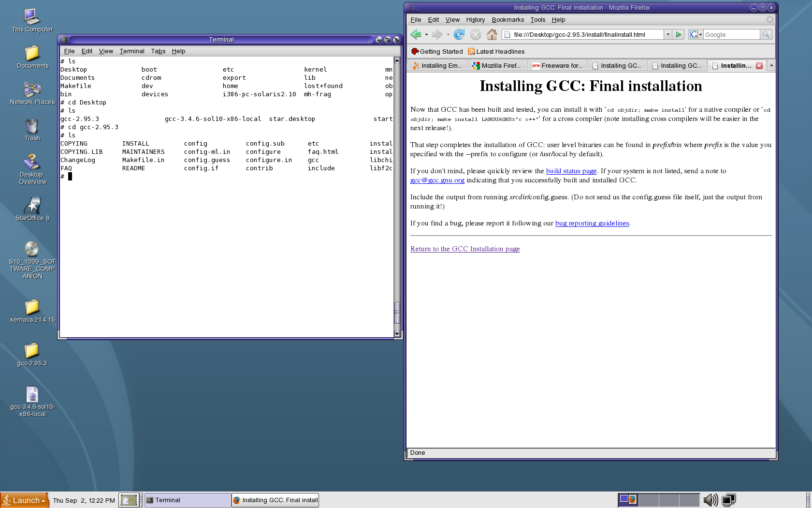Click Terminal window menu icon
Image resolution: width=812 pixels, height=508 pixels.
[64, 40]
